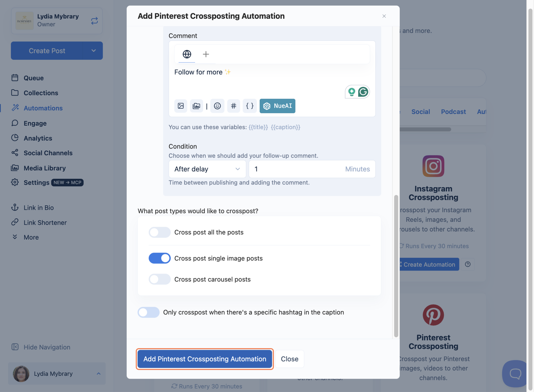
Task: Go to Collections
Action: point(41,93)
